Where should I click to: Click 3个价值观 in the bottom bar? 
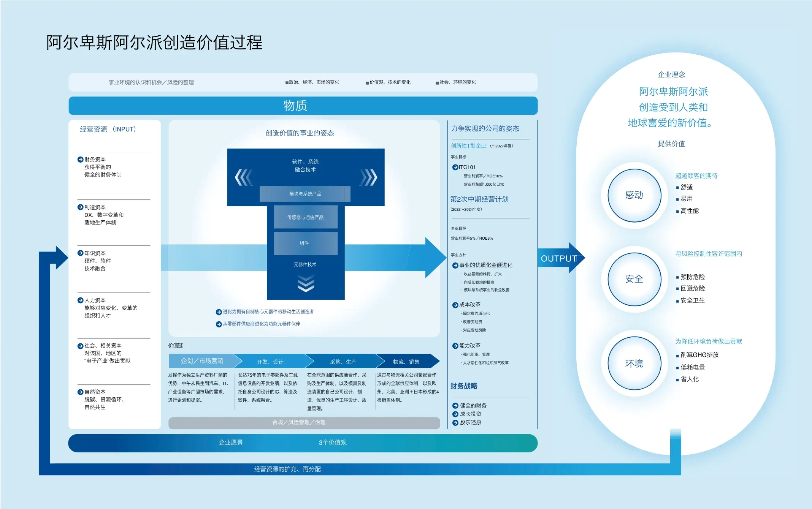[333, 443]
